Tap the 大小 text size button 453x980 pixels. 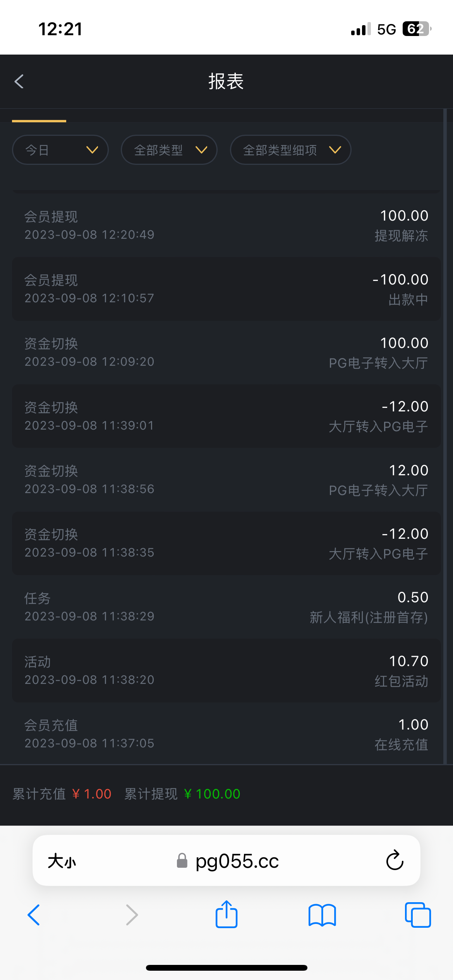62,861
